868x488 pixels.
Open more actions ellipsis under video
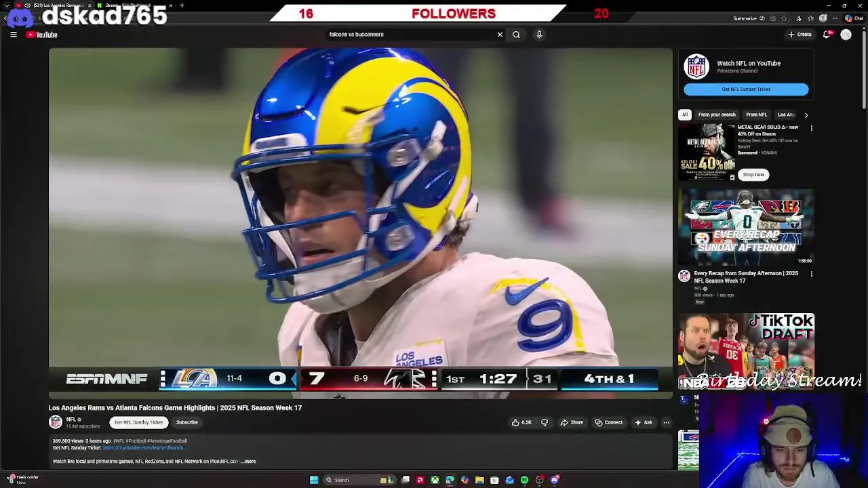(666, 422)
